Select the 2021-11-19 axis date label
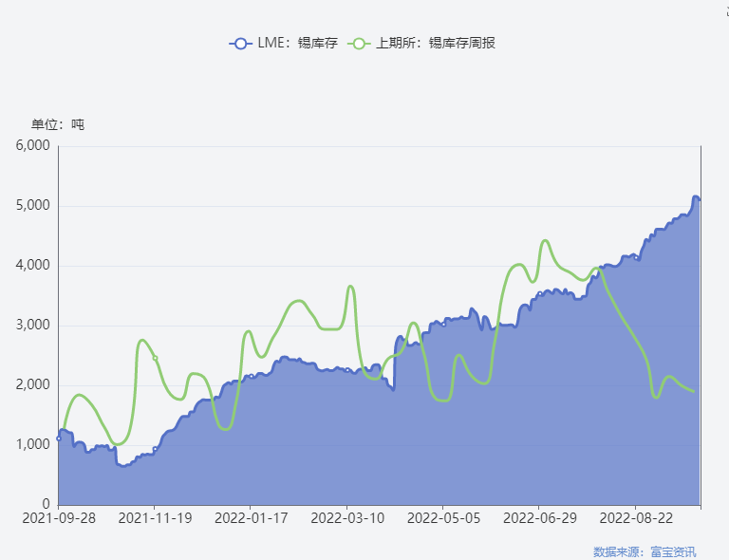Viewport: 729px width, 560px height. pos(155,518)
